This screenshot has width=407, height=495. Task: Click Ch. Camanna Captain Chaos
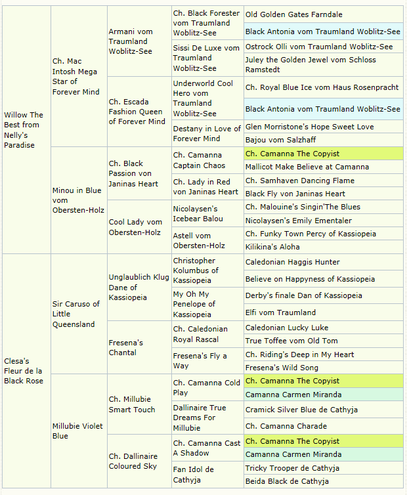tap(199, 160)
